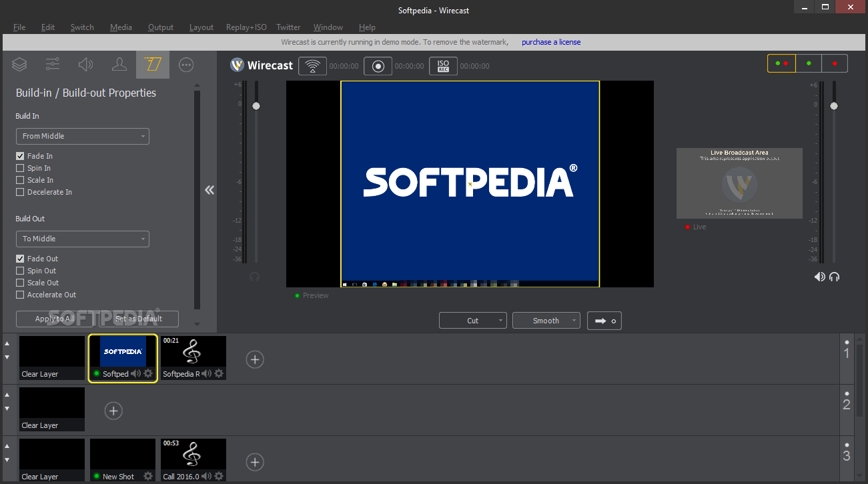Move layer 1 up with arrow
This screenshot has height=484, width=868.
[7, 344]
